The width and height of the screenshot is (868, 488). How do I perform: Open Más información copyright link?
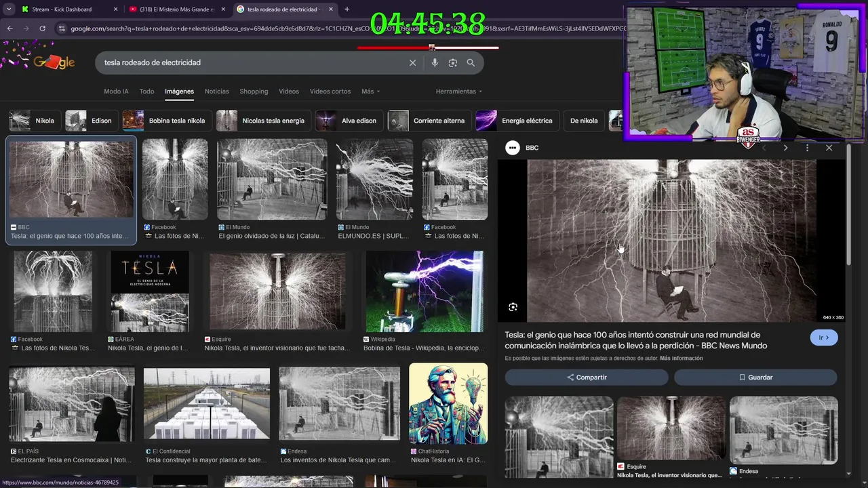pos(681,359)
